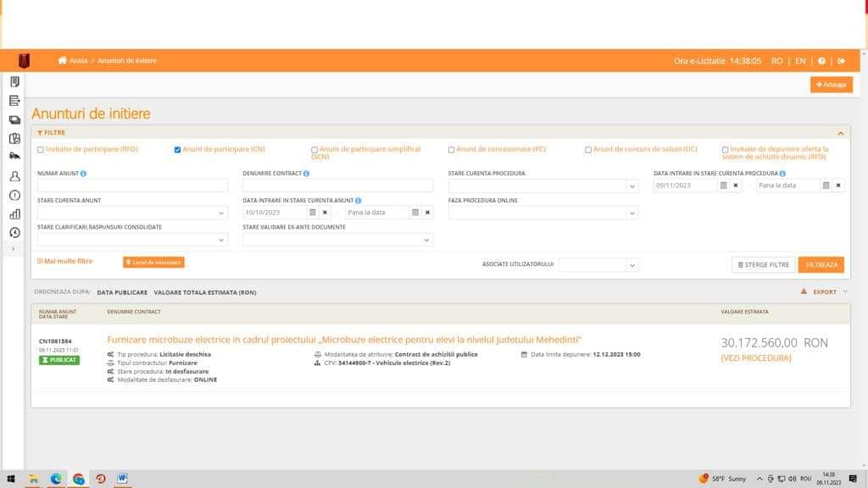Collapse the Filtre panel chevron
This screenshot has height=488, width=868.
[x=840, y=133]
